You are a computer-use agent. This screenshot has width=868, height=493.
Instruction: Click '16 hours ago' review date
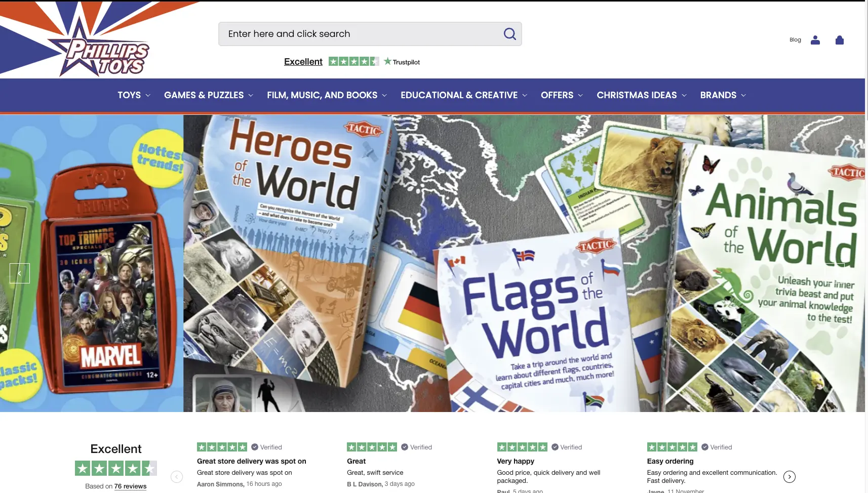point(264,484)
